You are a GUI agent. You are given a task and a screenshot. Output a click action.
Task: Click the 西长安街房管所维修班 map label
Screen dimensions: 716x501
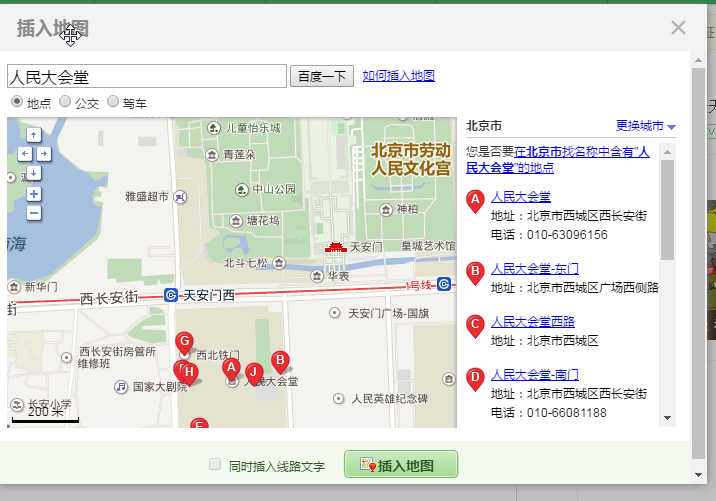117,358
